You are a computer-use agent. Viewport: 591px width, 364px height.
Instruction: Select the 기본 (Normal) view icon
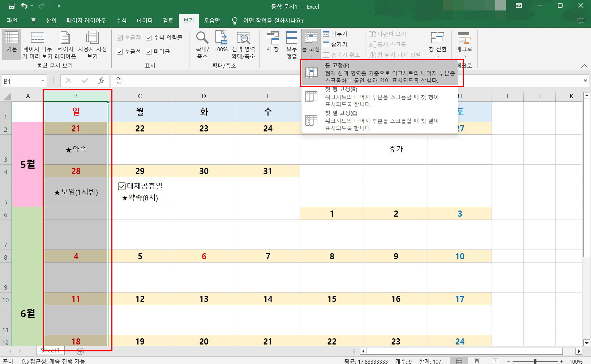[x=11, y=43]
